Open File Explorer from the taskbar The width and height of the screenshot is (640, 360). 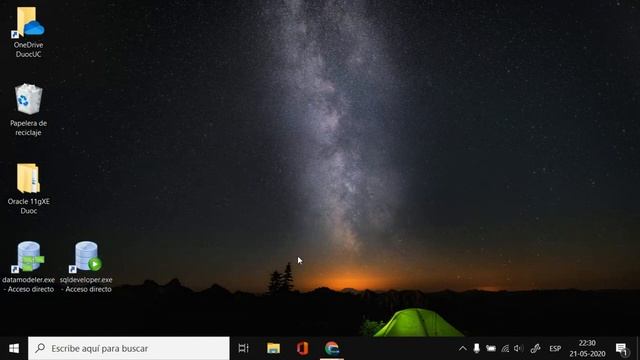pos(273,348)
